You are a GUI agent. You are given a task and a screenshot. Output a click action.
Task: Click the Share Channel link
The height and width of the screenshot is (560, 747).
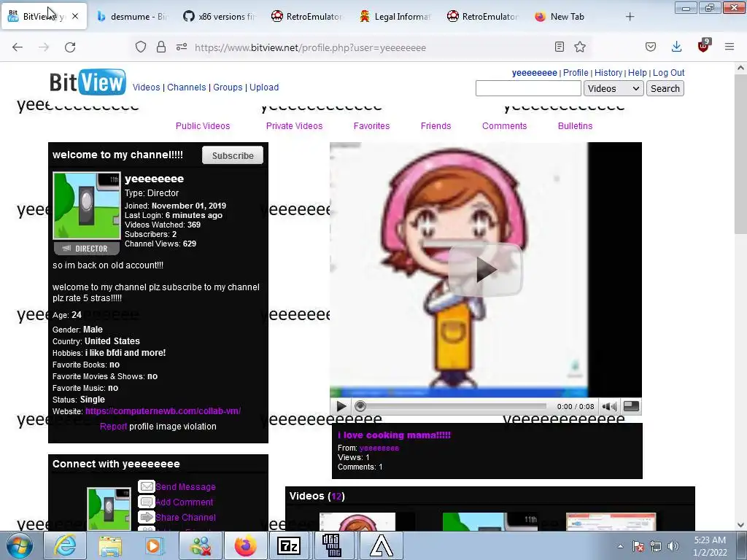coord(185,517)
